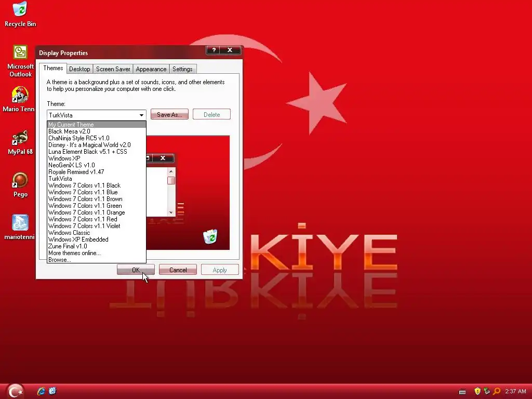The width and height of the screenshot is (532, 399).
Task: Choose TurkVista in the theme list
Action: tap(96, 179)
